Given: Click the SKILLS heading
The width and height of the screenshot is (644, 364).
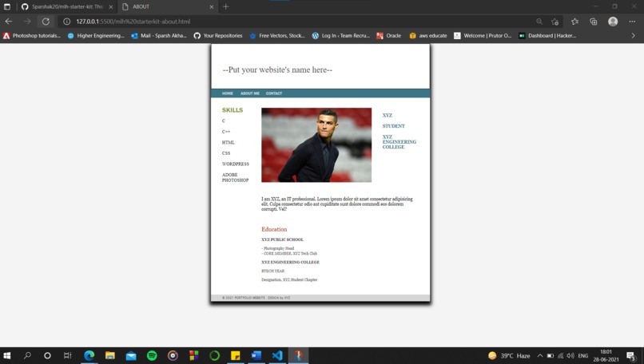Looking at the screenshot, I should point(233,110).
